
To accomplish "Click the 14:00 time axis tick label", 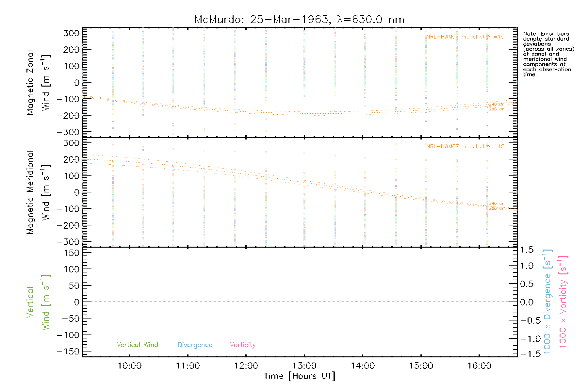I will 363,366.
